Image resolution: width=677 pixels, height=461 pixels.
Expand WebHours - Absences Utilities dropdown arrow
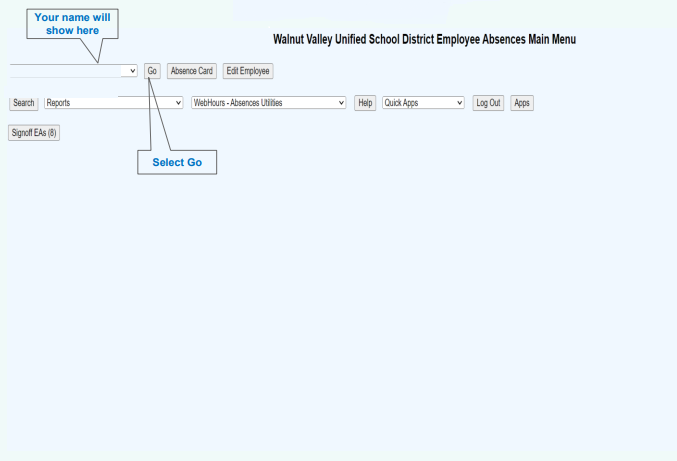tap(341, 103)
